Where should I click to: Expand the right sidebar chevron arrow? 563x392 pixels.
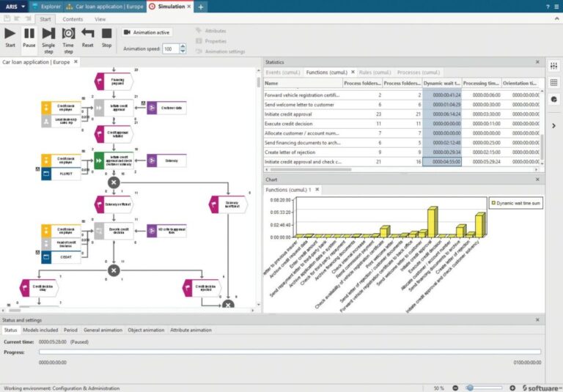[x=553, y=126]
